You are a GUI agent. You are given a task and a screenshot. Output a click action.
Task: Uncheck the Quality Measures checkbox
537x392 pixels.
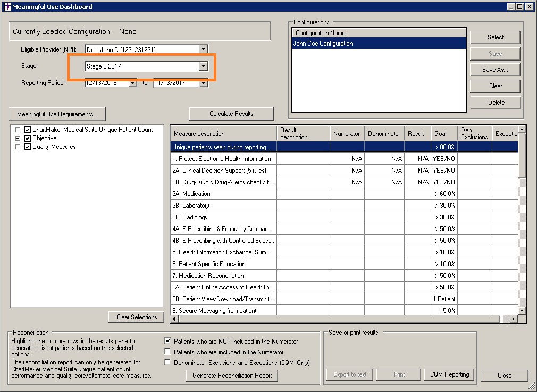coord(28,147)
